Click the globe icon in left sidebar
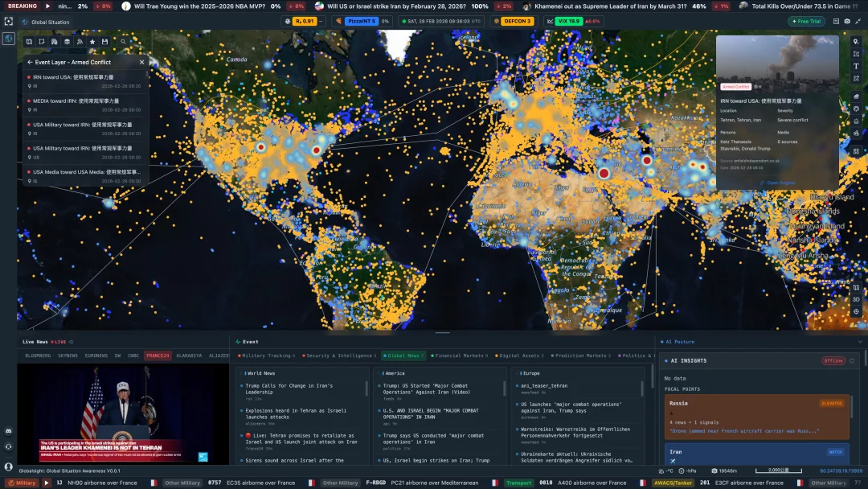This screenshot has height=489, width=868. point(9,38)
